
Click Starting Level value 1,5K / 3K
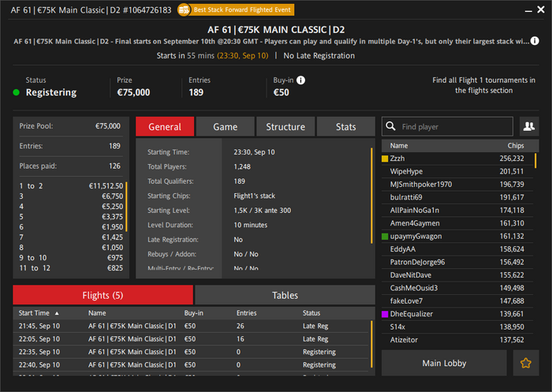pos(263,211)
